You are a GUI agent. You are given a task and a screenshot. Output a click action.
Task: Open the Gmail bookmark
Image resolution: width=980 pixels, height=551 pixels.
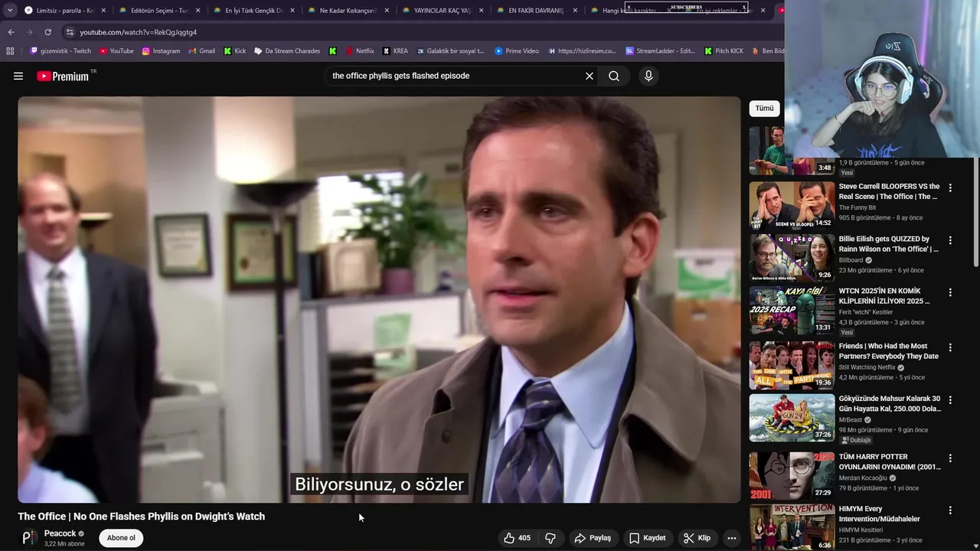[201, 51]
